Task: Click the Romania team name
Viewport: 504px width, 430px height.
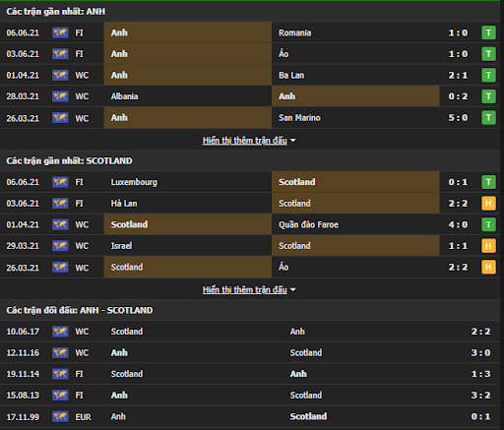Action: click(x=294, y=32)
